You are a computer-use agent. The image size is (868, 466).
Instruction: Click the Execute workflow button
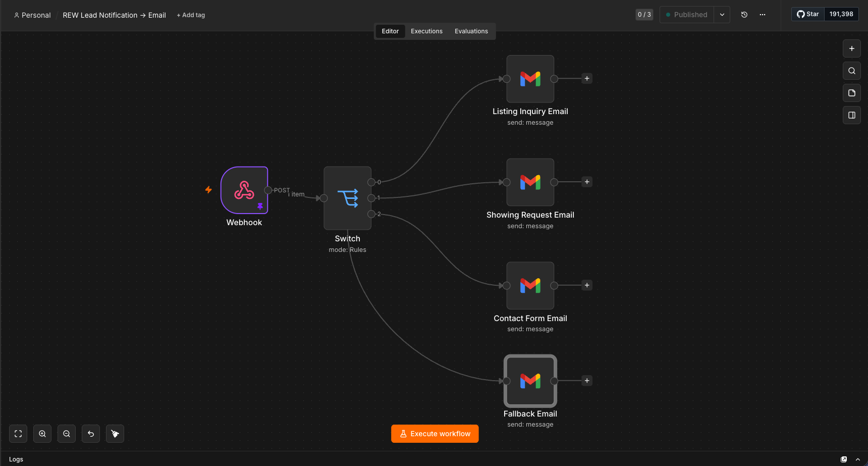tap(435, 434)
